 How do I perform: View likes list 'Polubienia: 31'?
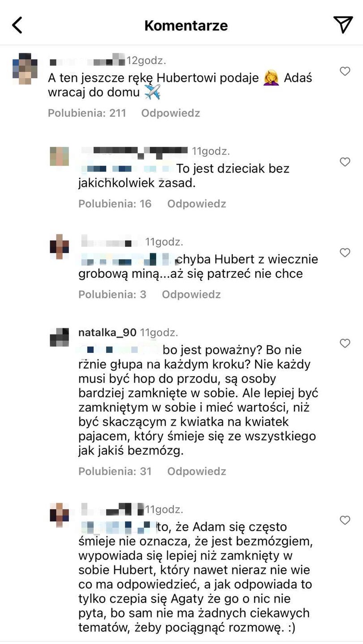pos(115,471)
